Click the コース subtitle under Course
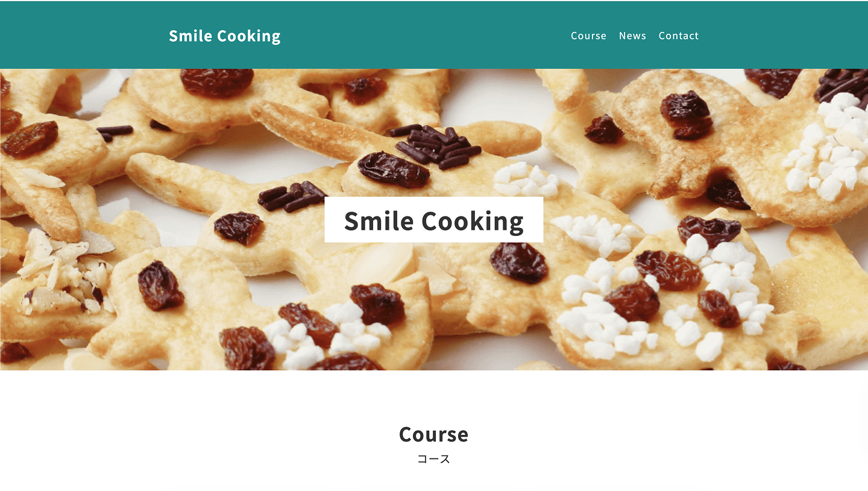 point(433,459)
